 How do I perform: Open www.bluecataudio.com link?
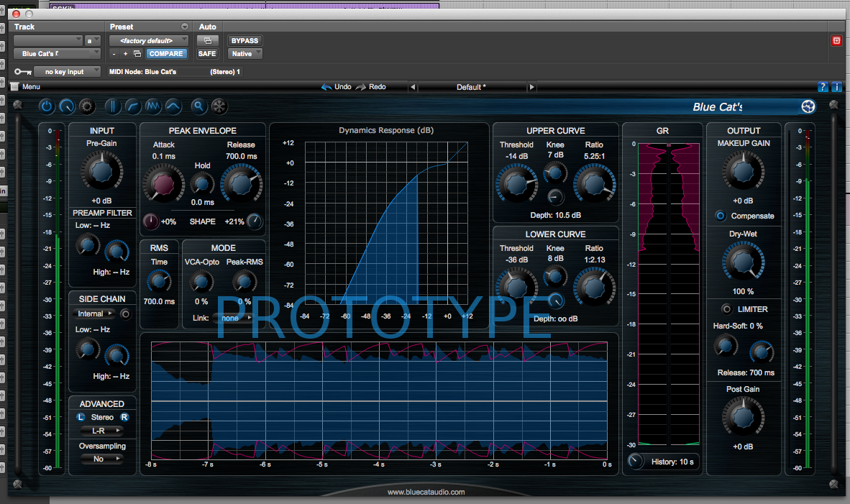coord(426,492)
